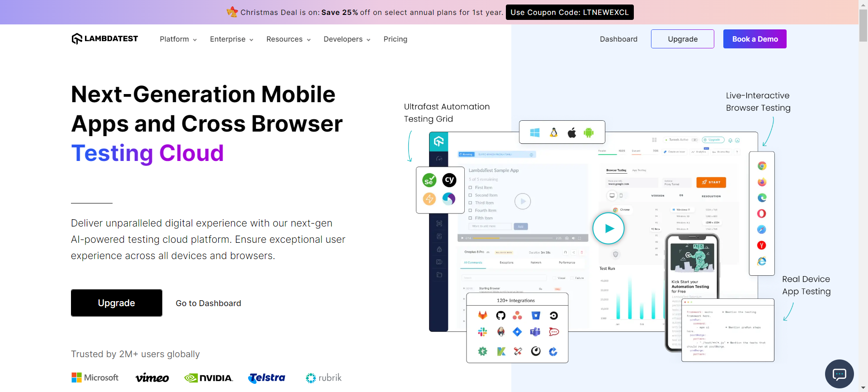Click the Jira integration icon
Viewport: 868px width, 392px height.
[x=518, y=332]
